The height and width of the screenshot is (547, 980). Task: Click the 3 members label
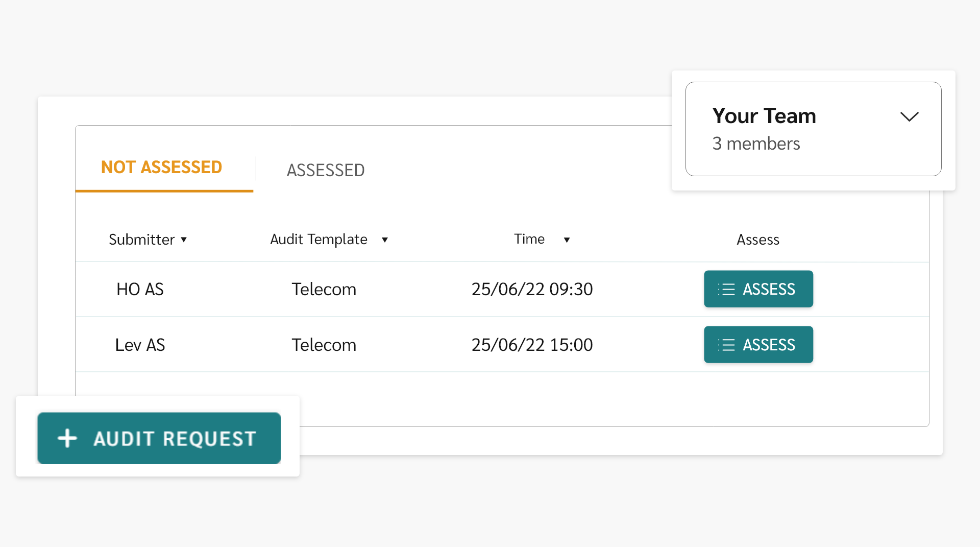click(x=756, y=144)
